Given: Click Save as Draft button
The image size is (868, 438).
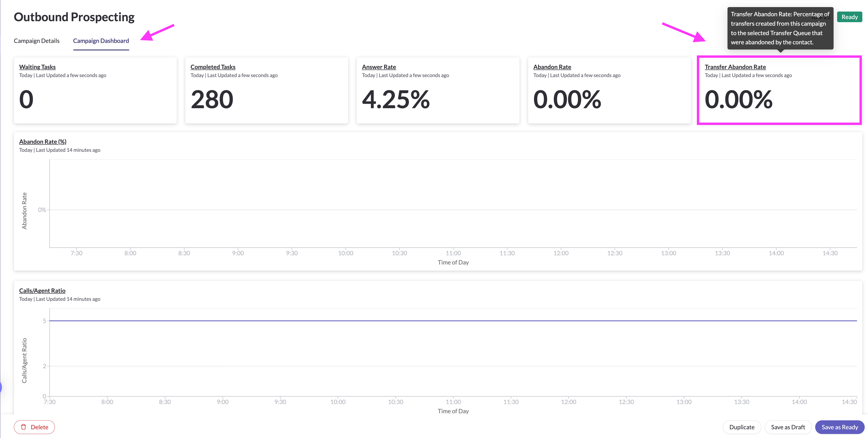Looking at the screenshot, I should pos(788,427).
